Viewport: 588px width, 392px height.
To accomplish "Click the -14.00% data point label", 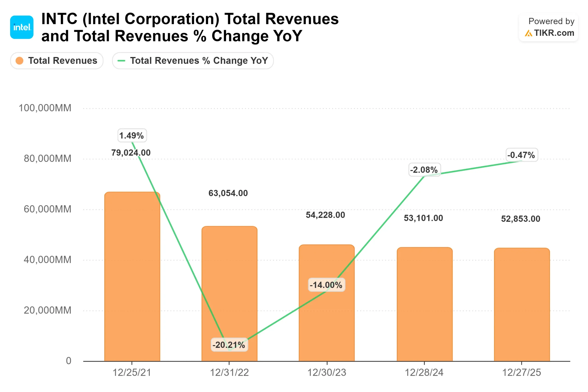I will point(327,285).
